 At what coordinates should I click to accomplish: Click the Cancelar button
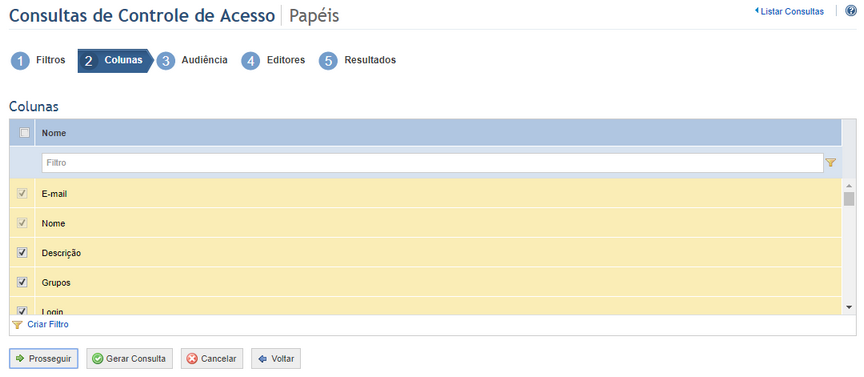[x=212, y=359]
